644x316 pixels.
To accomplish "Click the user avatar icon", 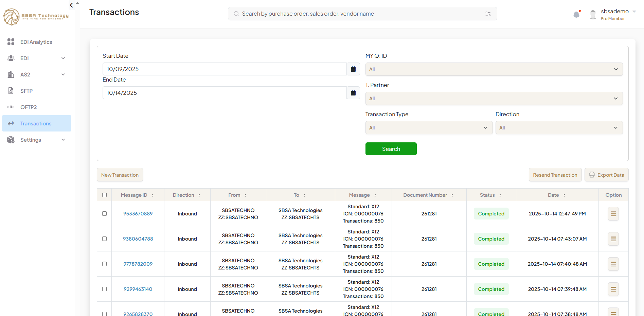I will click(x=593, y=15).
